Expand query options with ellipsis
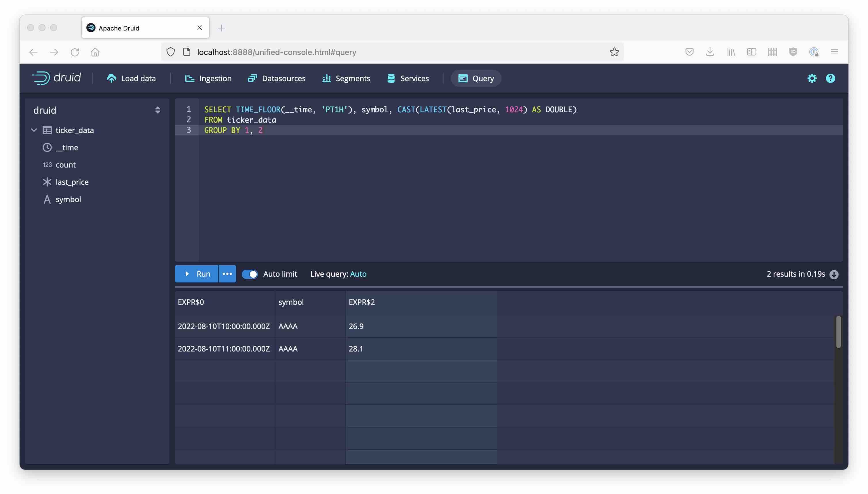Image resolution: width=868 pixels, height=494 pixels. 226,274
